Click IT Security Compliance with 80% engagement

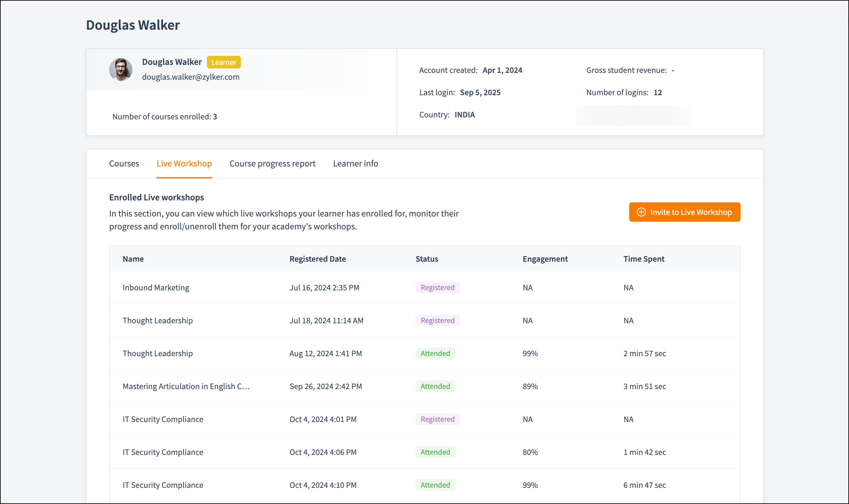(163, 452)
